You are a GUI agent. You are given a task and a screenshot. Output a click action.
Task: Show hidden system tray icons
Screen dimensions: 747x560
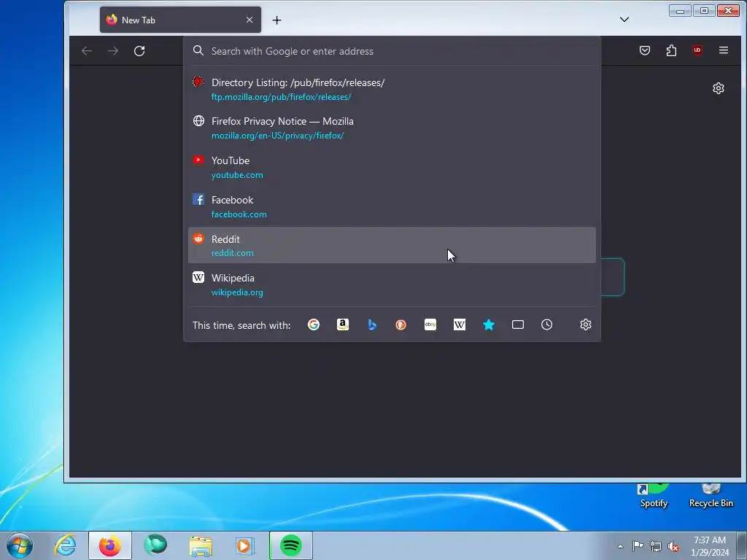620,546
